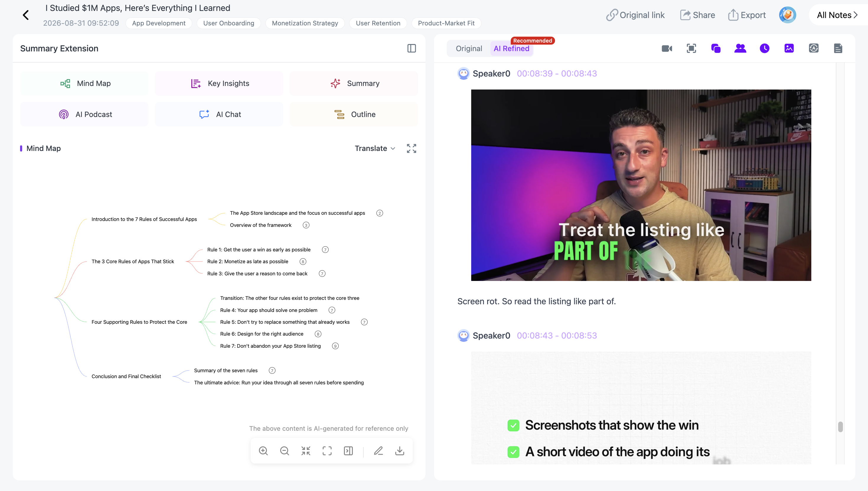The image size is (868, 491).
Task: Select the Product-Market Fit tag
Action: coord(446,23)
